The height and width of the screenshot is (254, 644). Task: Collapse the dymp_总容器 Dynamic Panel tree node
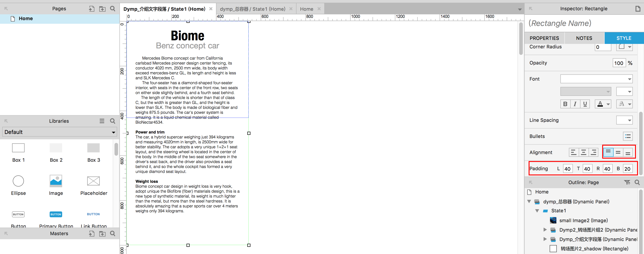[x=529, y=201]
